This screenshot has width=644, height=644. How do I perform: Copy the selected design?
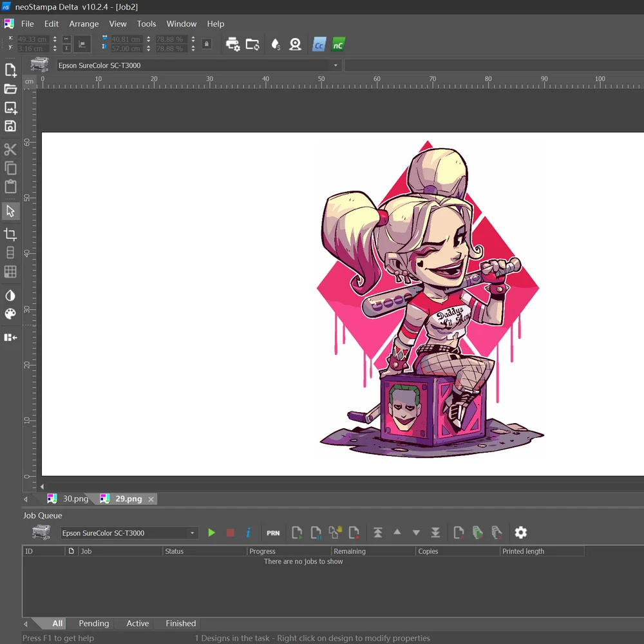pyautogui.click(x=10, y=168)
